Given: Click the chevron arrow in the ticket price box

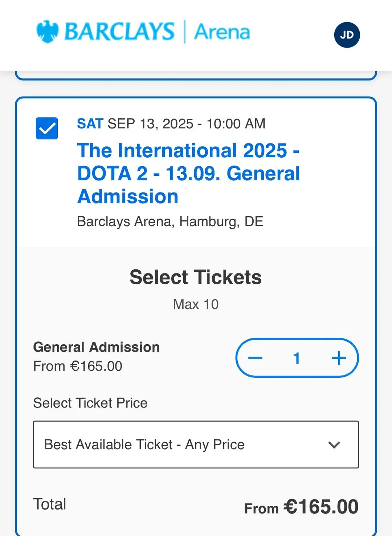Looking at the screenshot, I should click(x=334, y=444).
